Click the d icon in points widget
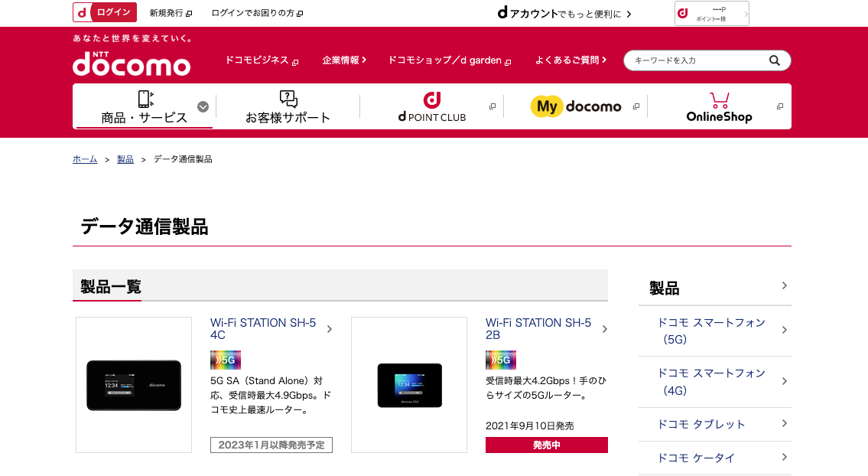 [683, 13]
